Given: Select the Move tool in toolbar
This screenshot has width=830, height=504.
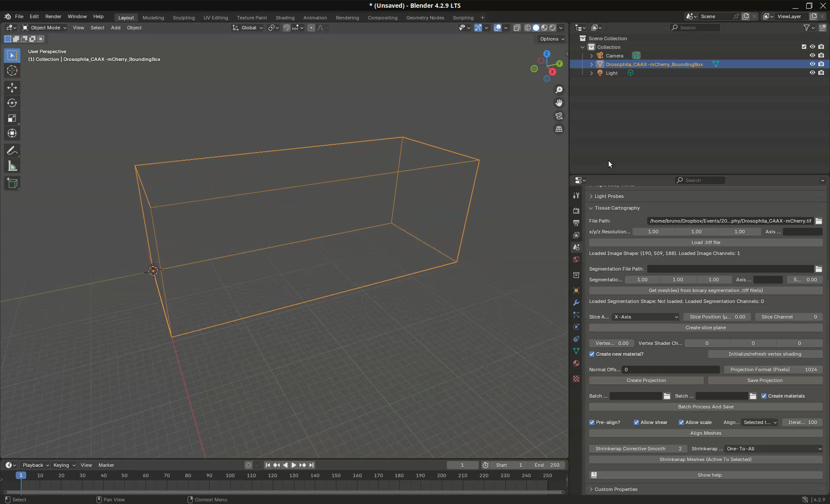Looking at the screenshot, I should 12,88.
